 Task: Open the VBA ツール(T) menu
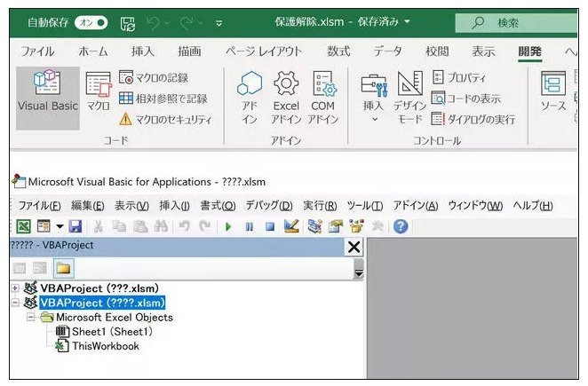pos(364,206)
